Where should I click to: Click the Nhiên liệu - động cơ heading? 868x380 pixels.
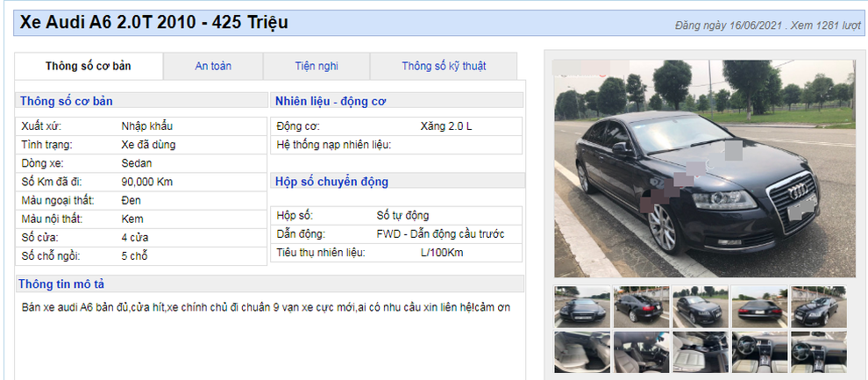331,101
